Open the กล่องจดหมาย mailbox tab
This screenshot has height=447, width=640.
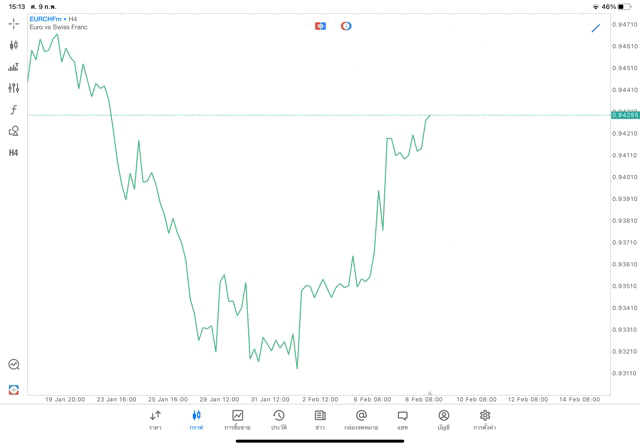point(361,419)
